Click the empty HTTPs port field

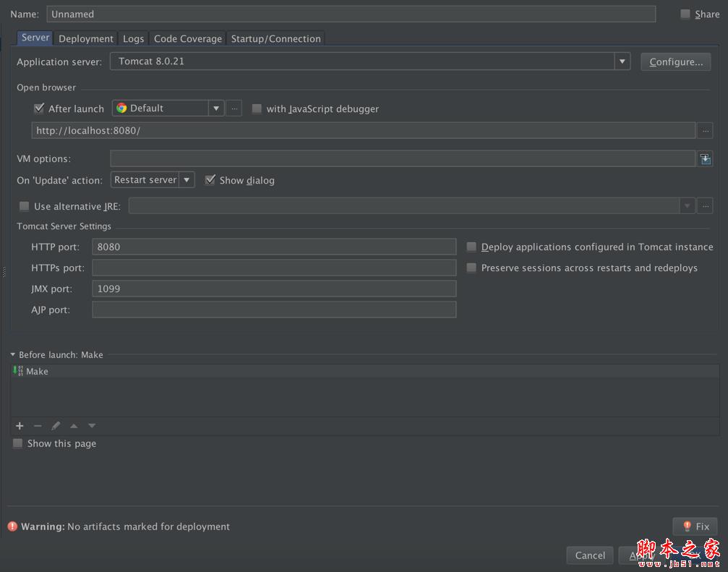tap(275, 268)
